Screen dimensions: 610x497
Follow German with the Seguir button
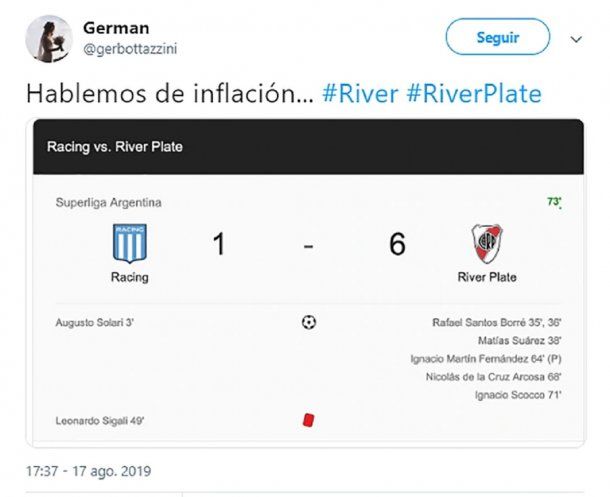tap(498, 37)
